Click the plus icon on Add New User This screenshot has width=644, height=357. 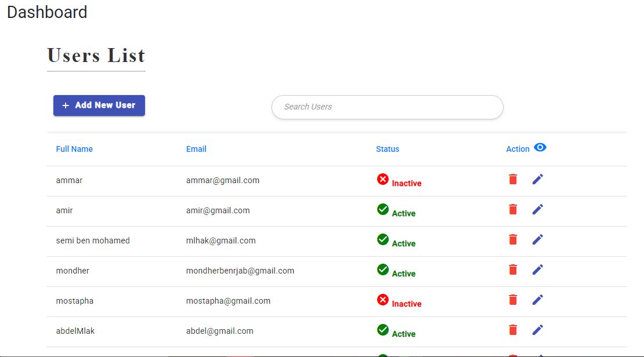(65, 105)
